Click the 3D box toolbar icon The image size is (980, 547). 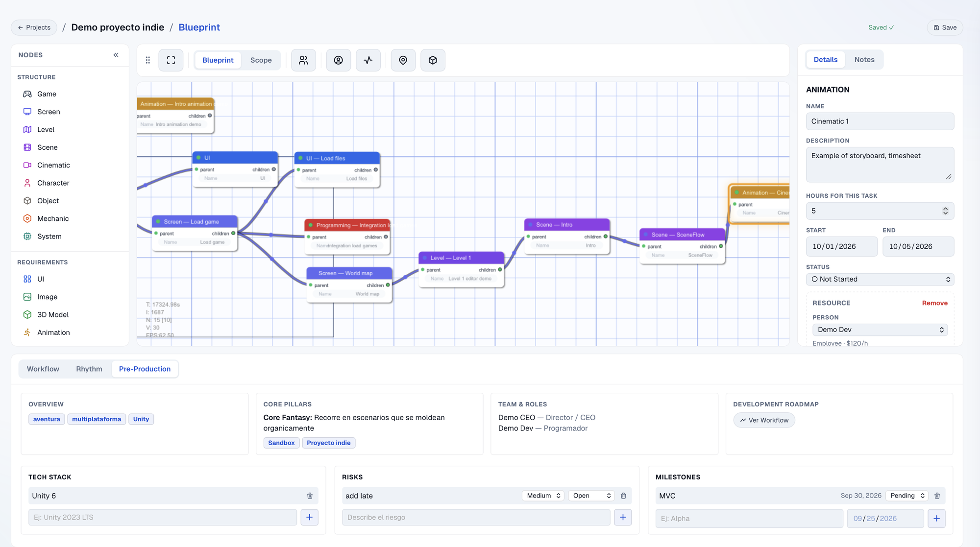pyautogui.click(x=433, y=60)
